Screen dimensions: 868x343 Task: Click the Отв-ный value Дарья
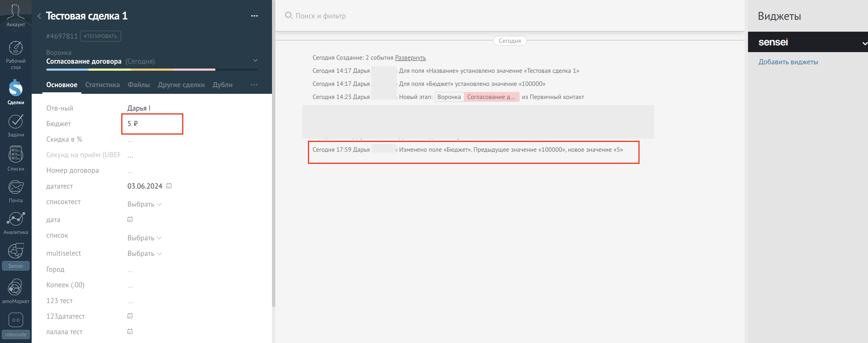pos(139,108)
